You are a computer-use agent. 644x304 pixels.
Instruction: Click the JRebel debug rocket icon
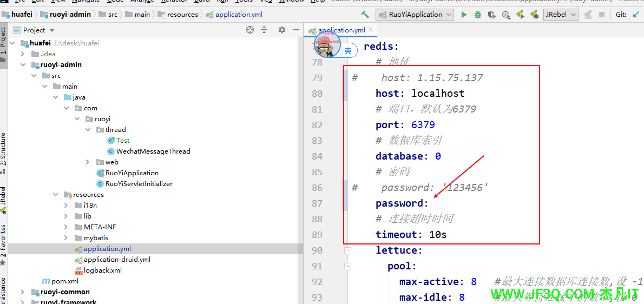[x=534, y=15]
